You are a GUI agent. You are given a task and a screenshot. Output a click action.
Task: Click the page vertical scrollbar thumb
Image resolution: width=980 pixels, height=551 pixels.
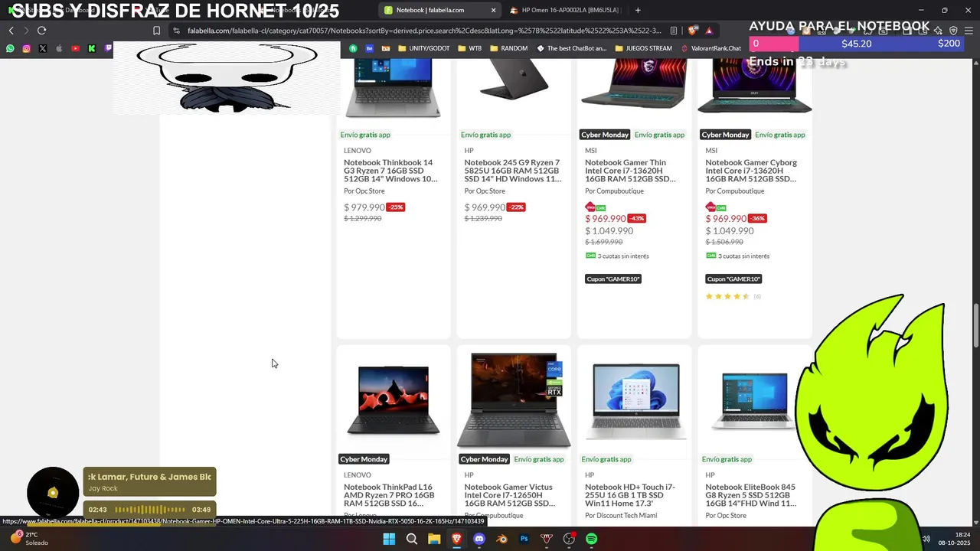[x=975, y=325]
